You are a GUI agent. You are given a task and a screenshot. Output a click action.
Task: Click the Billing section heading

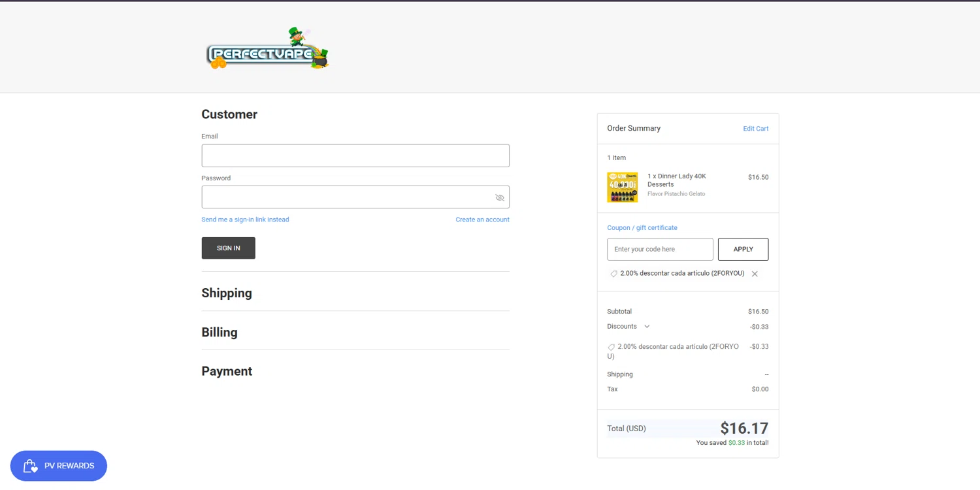220,333
